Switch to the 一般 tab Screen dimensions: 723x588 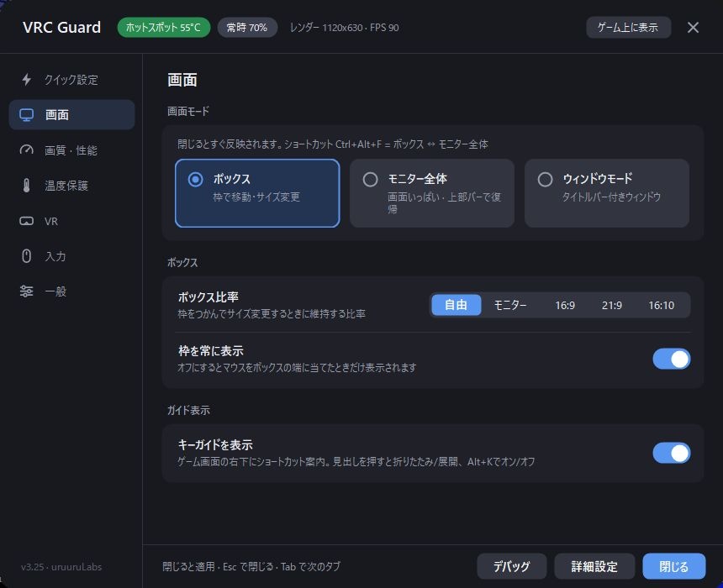coord(72,291)
